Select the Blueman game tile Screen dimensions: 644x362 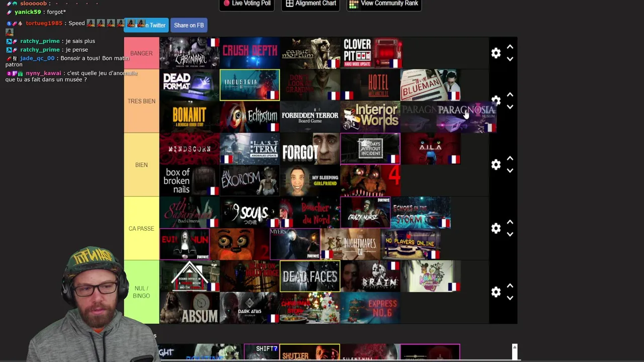click(x=431, y=85)
